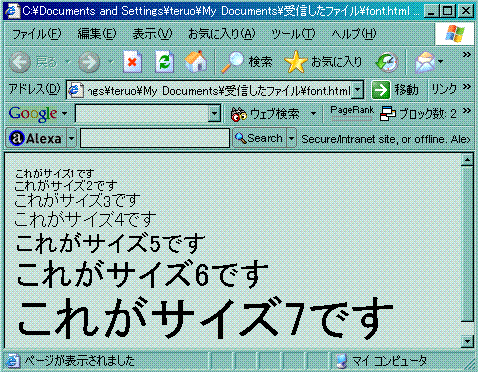Open the ヘルプ(H) menu

354,34
